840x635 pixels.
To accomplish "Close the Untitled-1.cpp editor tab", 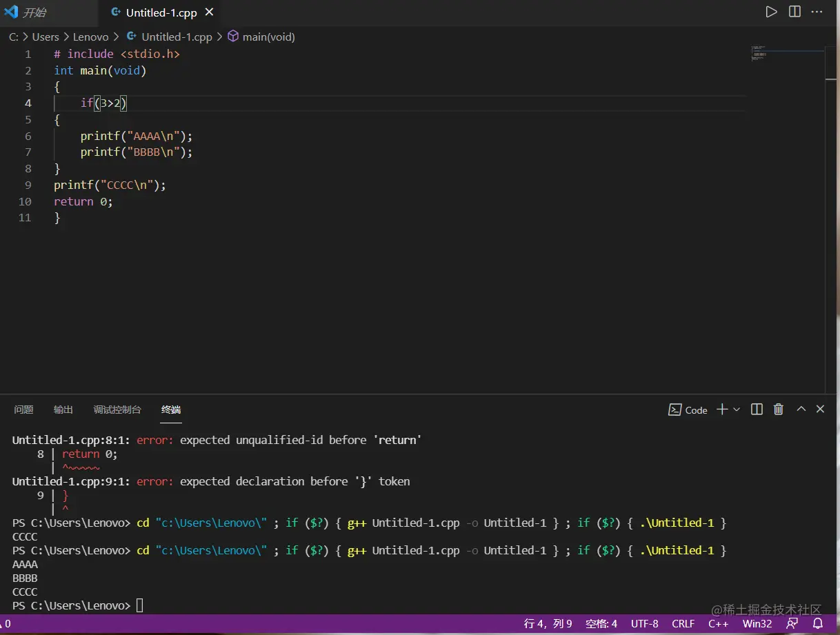I will 210,12.
